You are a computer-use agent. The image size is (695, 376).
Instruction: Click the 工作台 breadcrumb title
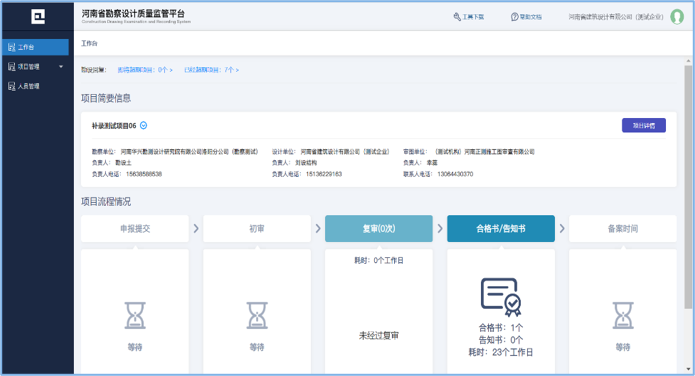89,43
